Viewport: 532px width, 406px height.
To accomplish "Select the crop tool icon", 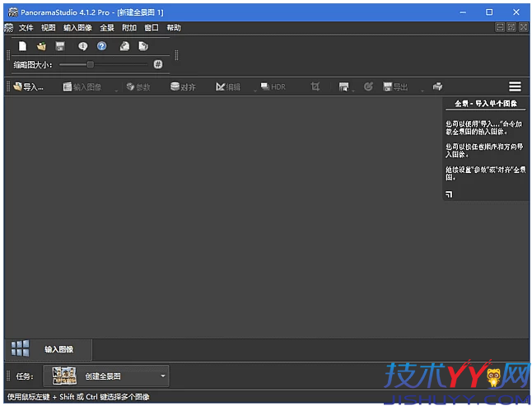I will click(315, 86).
